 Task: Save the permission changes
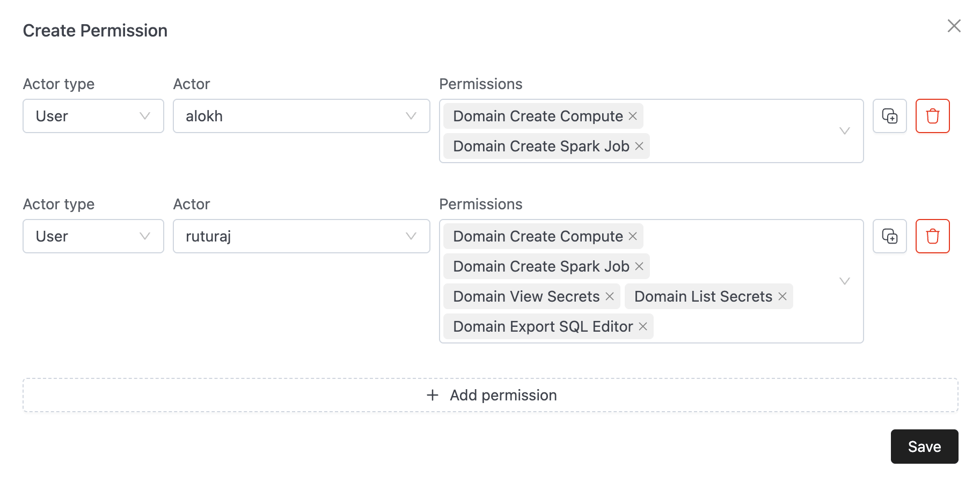(x=924, y=446)
